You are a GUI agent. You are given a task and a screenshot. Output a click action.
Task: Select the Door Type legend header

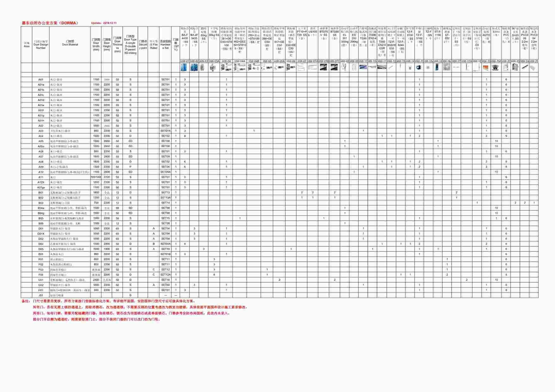(x=130, y=45)
